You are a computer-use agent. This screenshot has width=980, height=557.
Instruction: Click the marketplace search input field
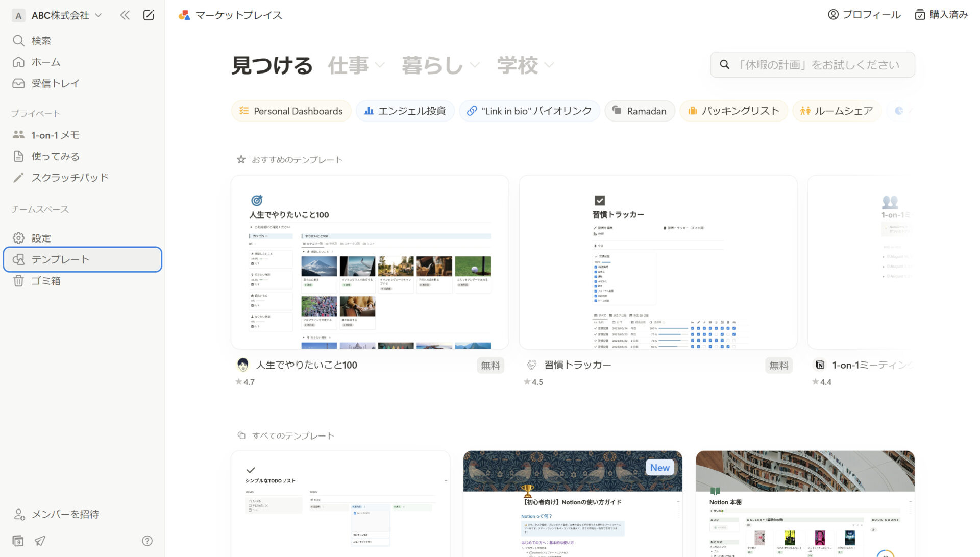812,64
